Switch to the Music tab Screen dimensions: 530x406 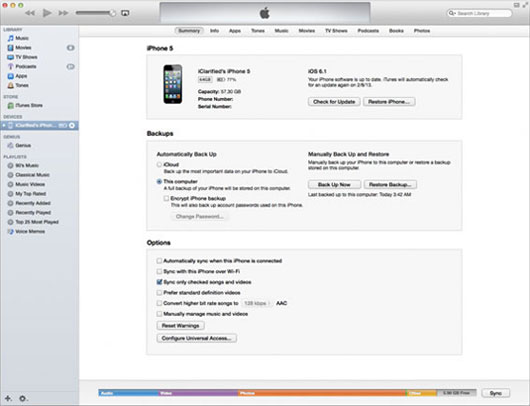[x=281, y=31]
